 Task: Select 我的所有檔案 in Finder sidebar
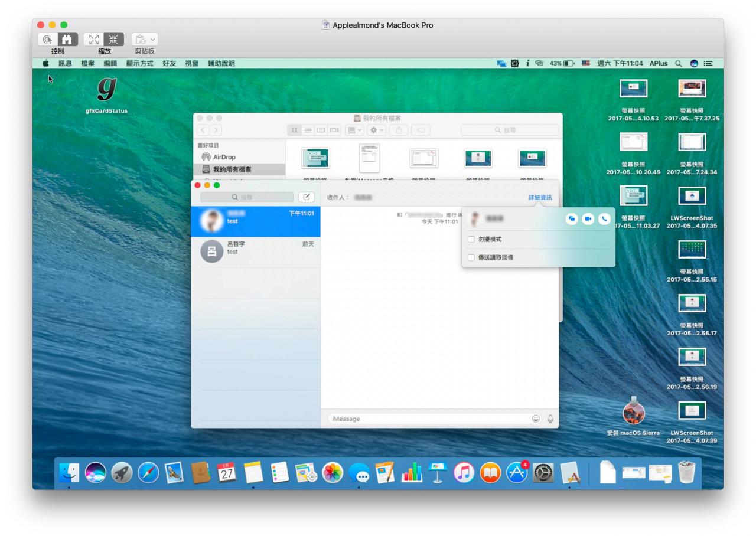(239, 169)
